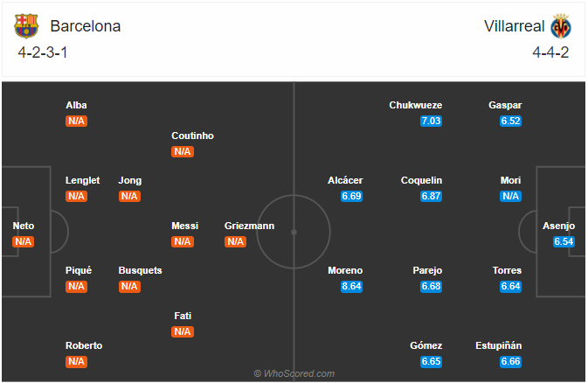The width and height of the screenshot is (588, 383).
Task: Click Neto's orange N/A badge
Action: tap(24, 241)
